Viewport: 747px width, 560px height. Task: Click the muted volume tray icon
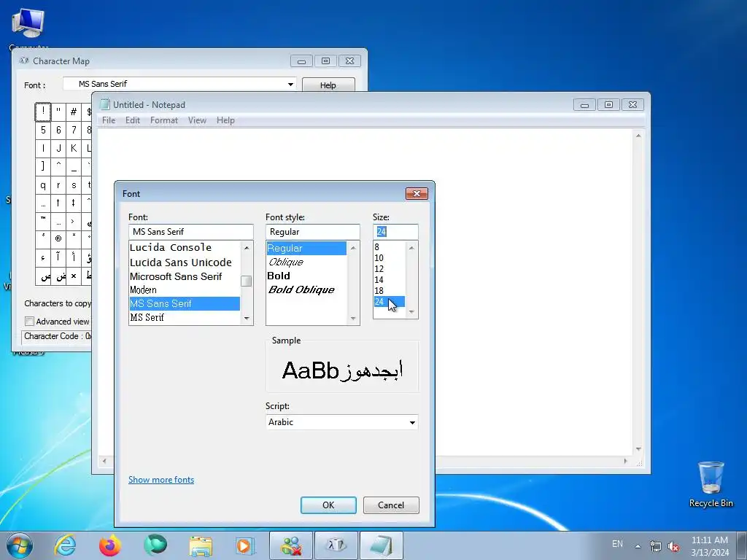click(673, 546)
